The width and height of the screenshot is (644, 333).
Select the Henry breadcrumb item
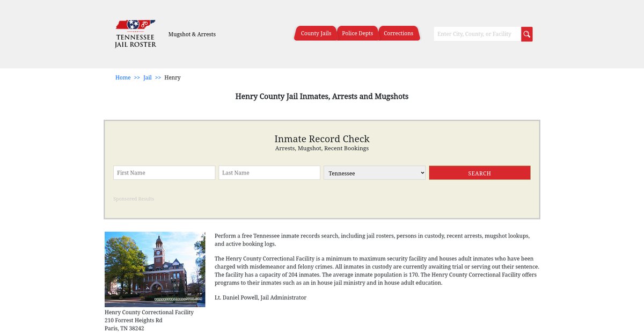tap(172, 78)
